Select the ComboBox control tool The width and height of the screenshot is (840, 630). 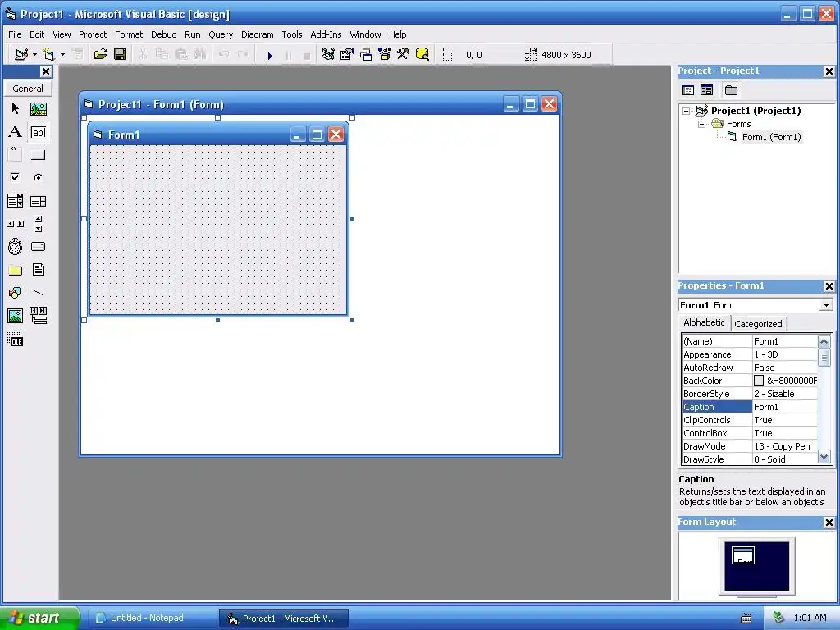coord(15,201)
